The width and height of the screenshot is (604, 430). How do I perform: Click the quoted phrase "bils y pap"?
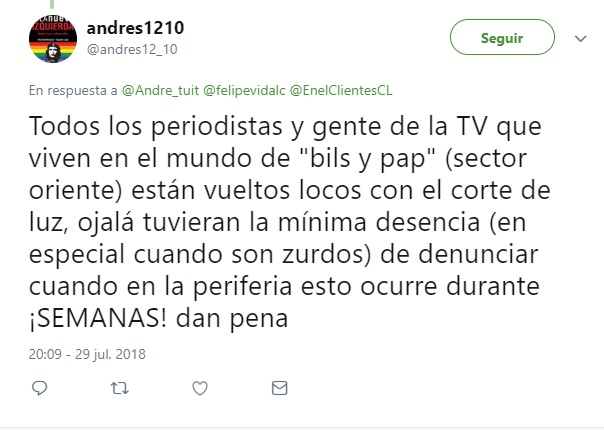coord(368,158)
